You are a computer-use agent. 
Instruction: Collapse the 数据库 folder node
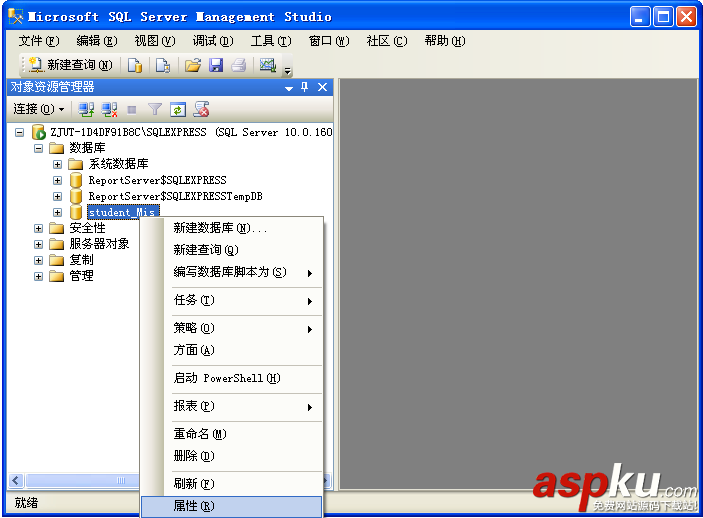[39, 148]
